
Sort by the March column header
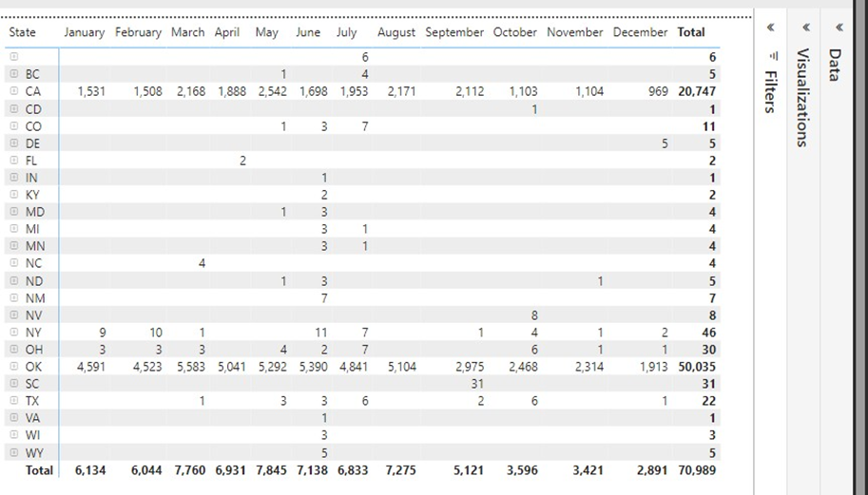pyautogui.click(x=187, y=32)
